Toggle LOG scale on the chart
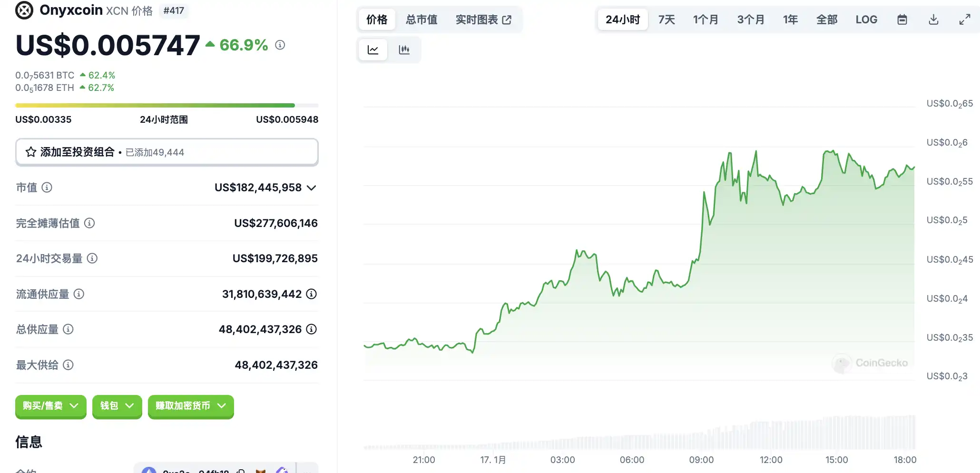Image resolution: width=980 pixels, height=473 pixels. [866, 20]
